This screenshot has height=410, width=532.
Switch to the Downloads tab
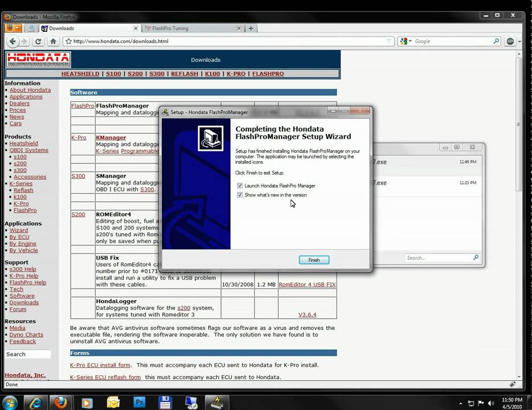(x=89, y=28)
